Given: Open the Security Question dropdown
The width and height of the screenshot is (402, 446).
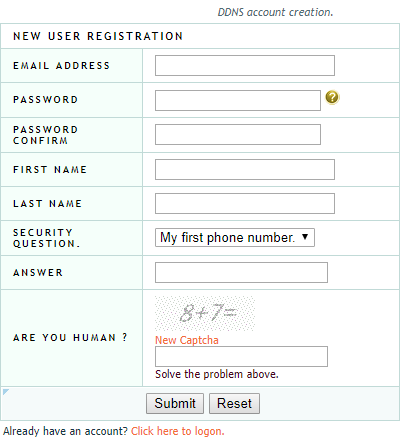Looking at the screenshot, I should (235, 237).
